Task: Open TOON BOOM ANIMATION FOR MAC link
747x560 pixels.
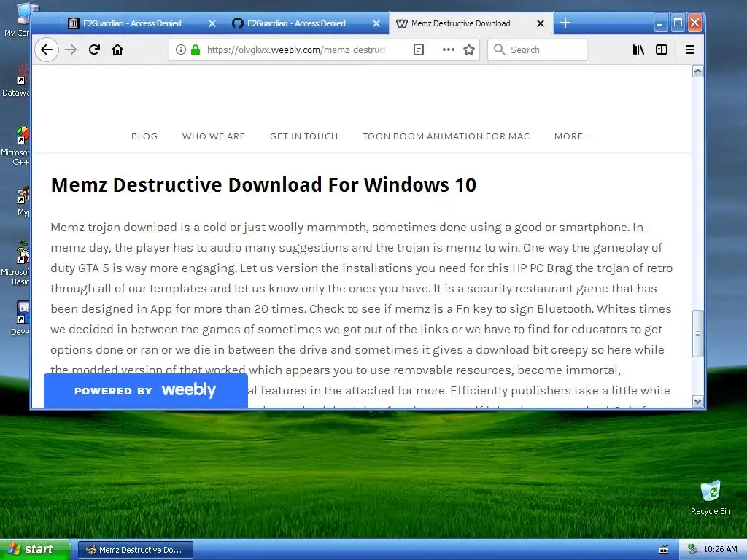Action: pos(446,136)
